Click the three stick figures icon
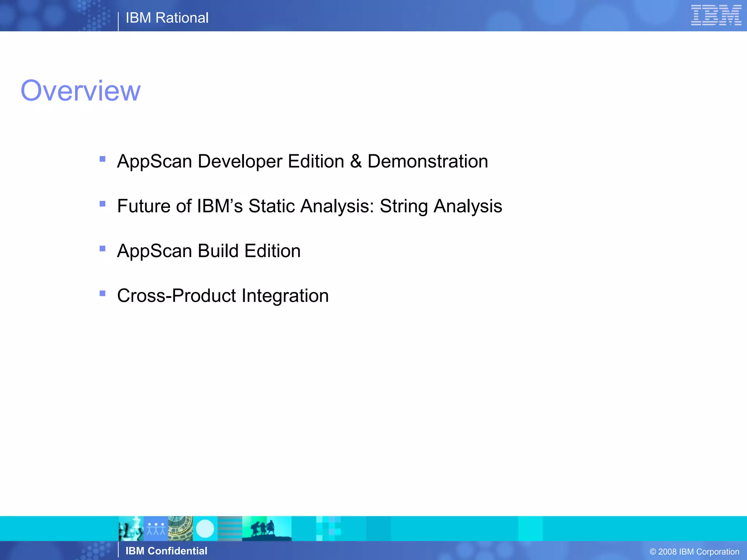The width and height of the screenshot is (747, 560). (156, 528)
